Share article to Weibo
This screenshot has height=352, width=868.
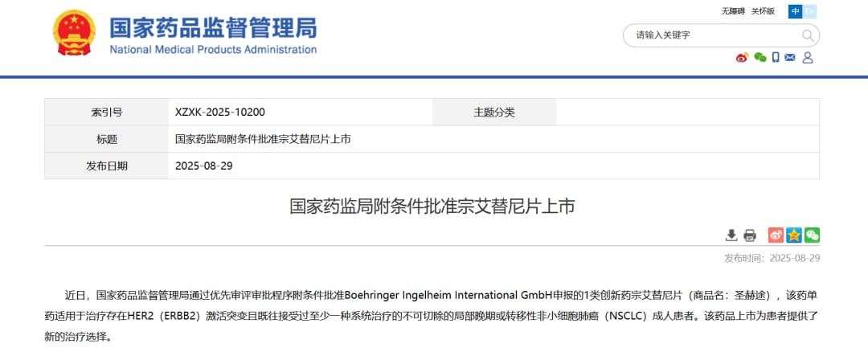[x=776, y=235]
